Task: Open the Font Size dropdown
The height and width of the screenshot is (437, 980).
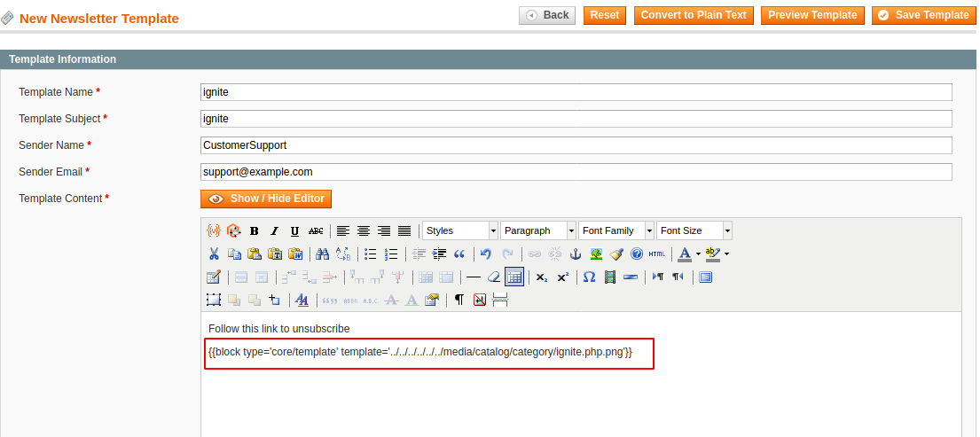Action: 694,230
